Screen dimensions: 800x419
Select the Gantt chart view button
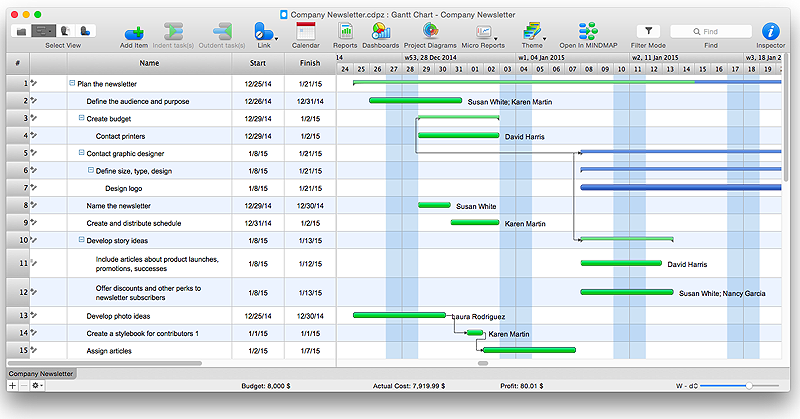pos(43,31)
